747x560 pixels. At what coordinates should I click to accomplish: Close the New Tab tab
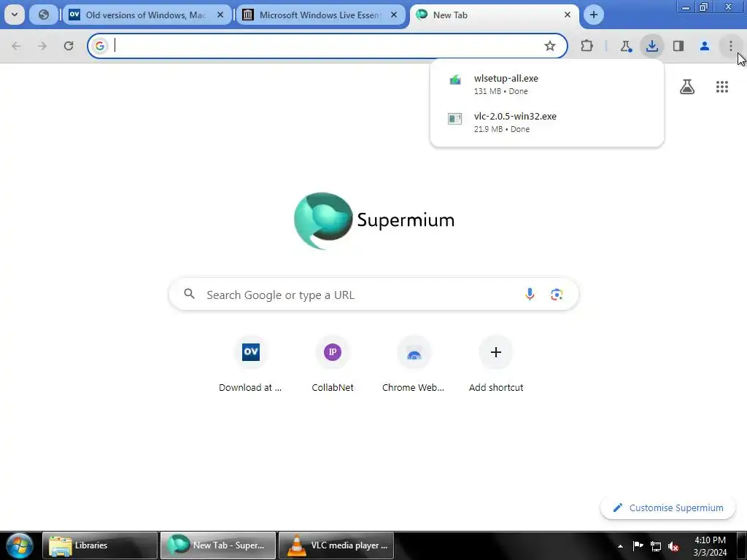point(568,15)
